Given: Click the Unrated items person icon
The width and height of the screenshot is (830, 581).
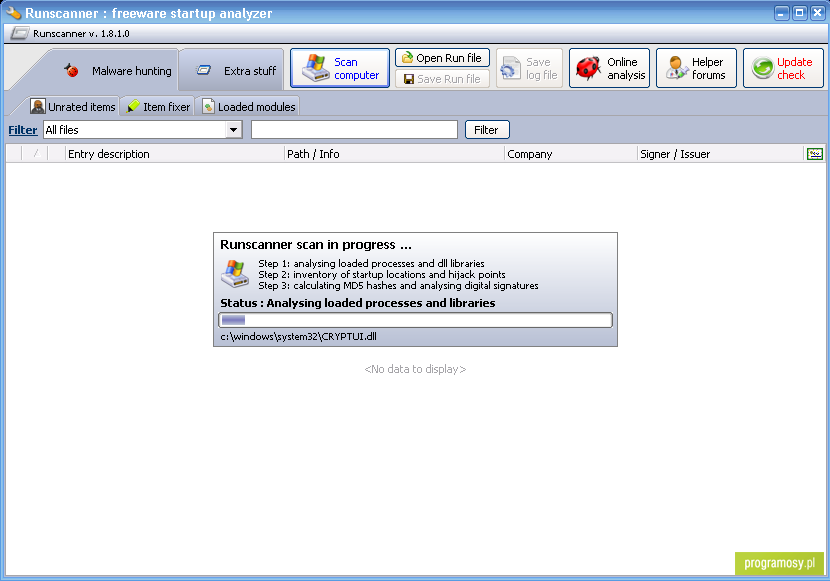Looking at the screenshot, I should 38,106.
